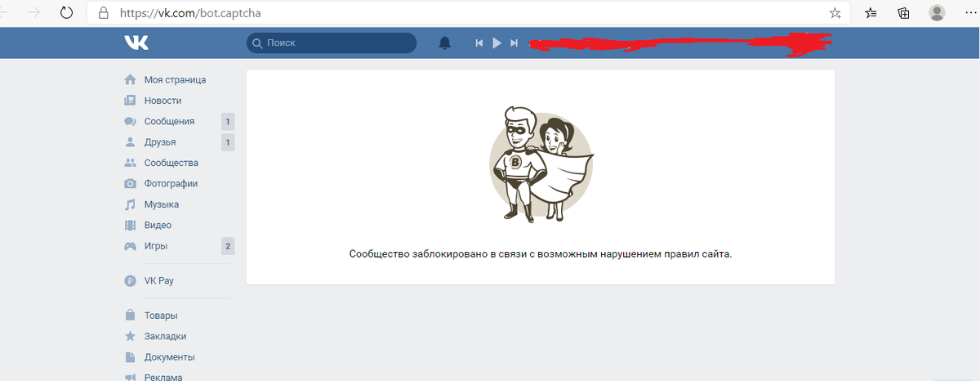Click the chat bubbles icon beside Сообщения
Viewport: 980px width, 381px height.
tap(130, 121)
